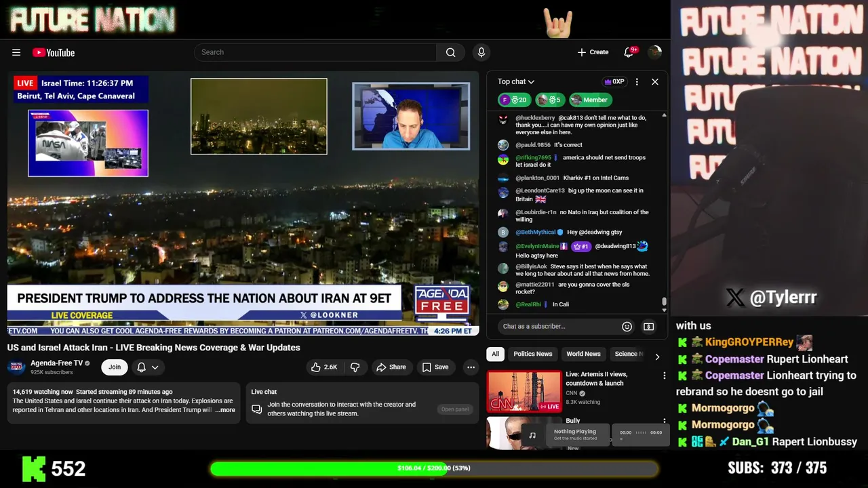Viewport: 868px width, 488px height.
Task: Click @hucklexberry username in chat
Action: pos(535,118)
